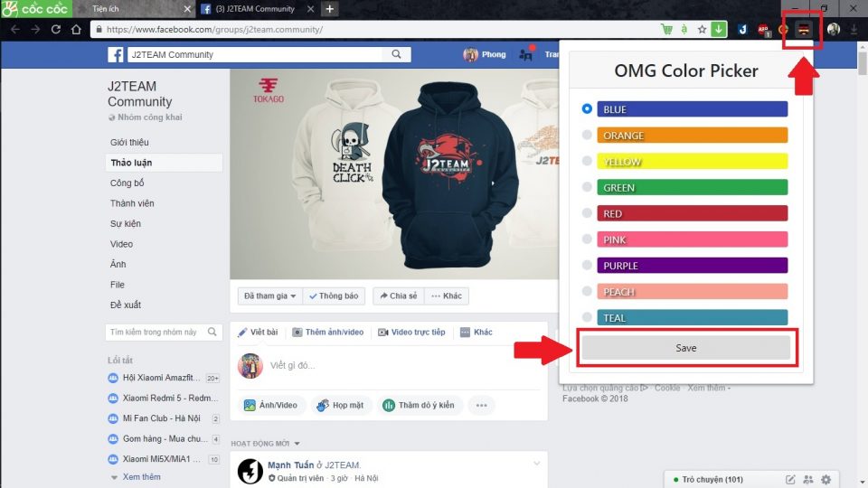Click the shopping cart icon in address bar

click(x=667, y=29)
